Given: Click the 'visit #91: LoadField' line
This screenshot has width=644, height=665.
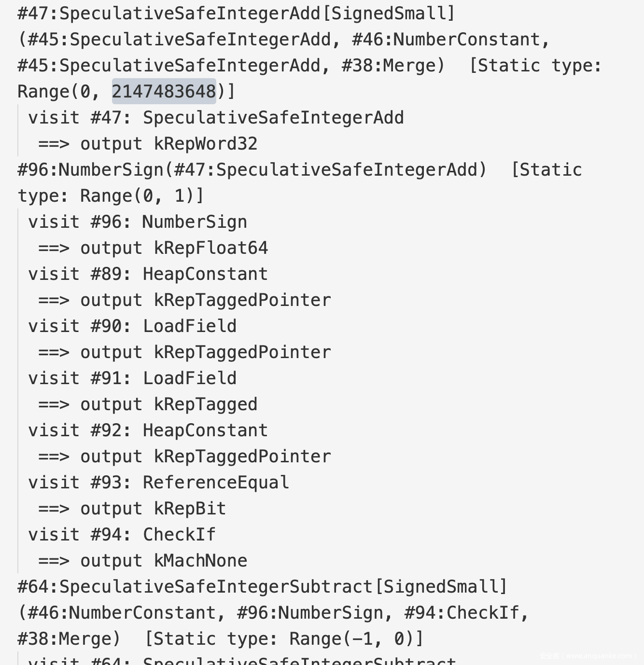Looking at the screenshot, I should point(132,378).
